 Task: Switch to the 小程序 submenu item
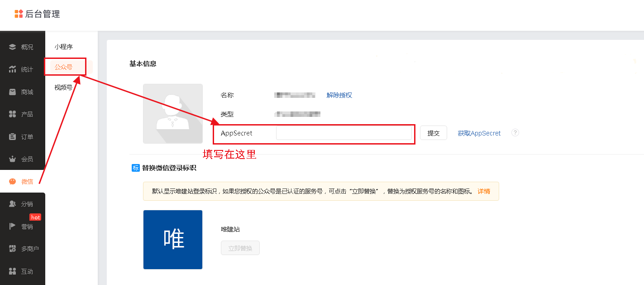click(x=64, y=47)
